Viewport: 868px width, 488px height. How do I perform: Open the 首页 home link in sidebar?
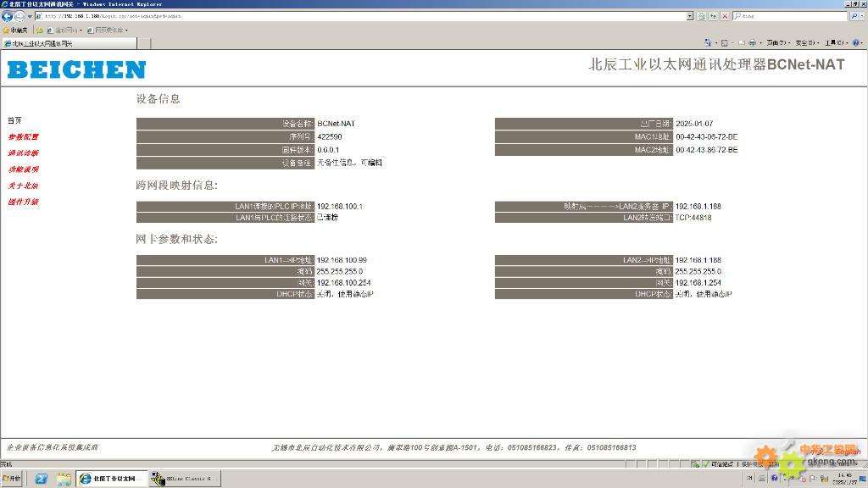(14, 120)
